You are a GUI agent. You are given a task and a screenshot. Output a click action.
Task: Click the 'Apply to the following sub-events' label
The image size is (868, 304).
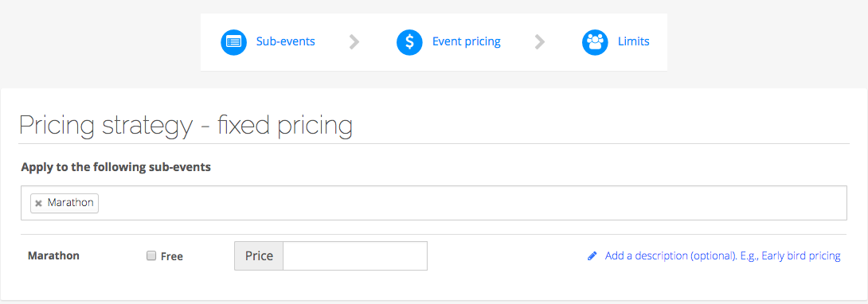coord(115,167)
